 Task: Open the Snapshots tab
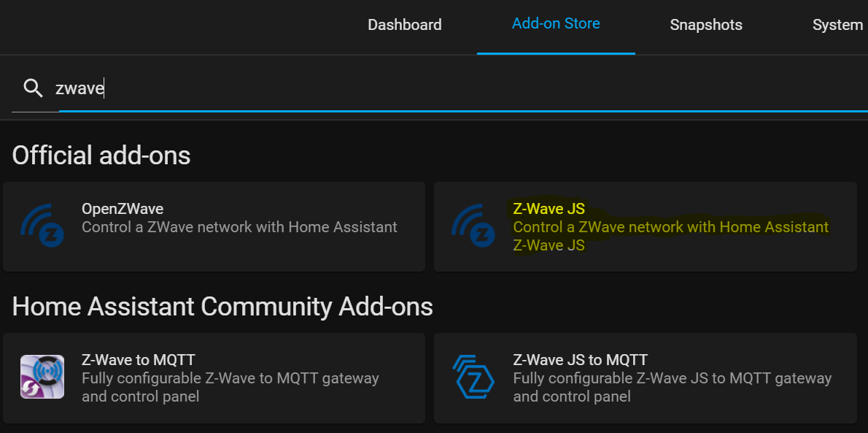coord(706,25)
